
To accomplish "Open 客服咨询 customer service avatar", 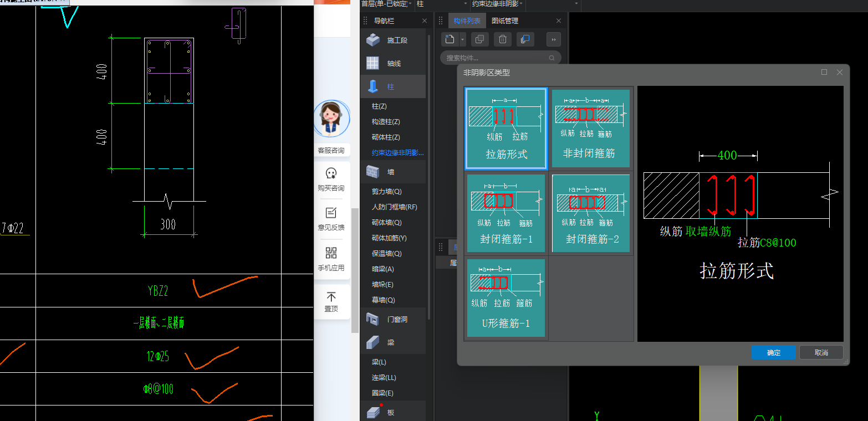I will pos(331,119).
